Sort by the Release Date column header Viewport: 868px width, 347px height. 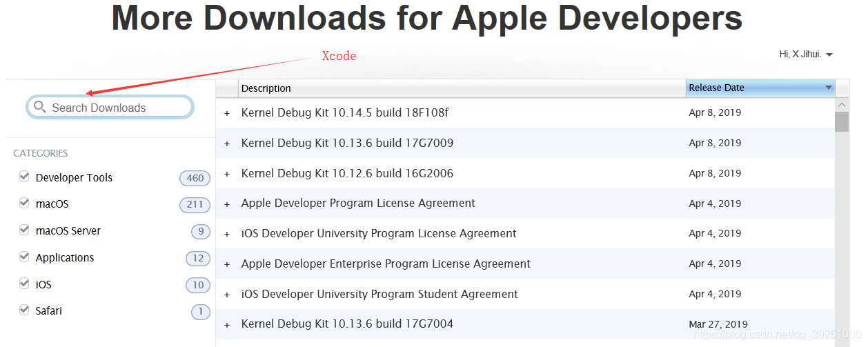760,88
